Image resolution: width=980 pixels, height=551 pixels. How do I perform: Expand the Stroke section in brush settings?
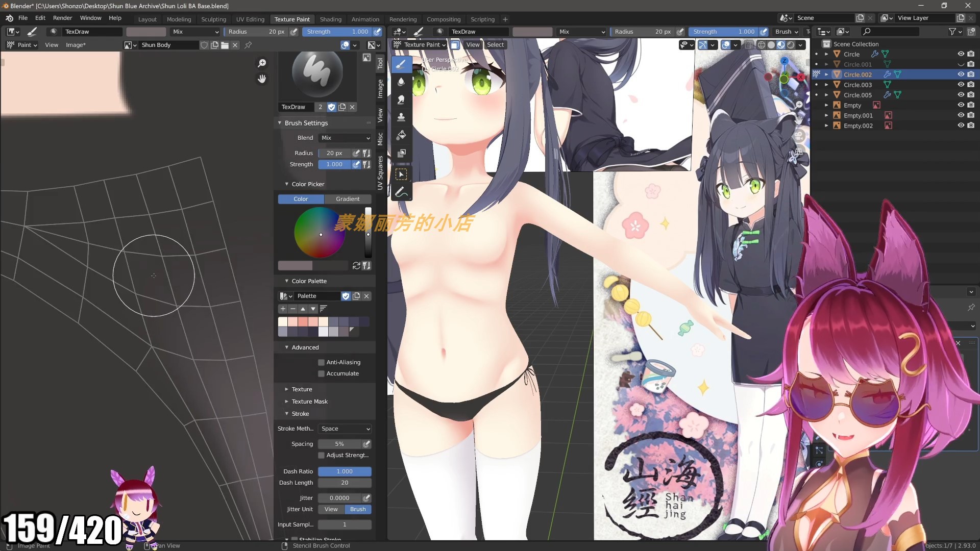pos(301,414)
